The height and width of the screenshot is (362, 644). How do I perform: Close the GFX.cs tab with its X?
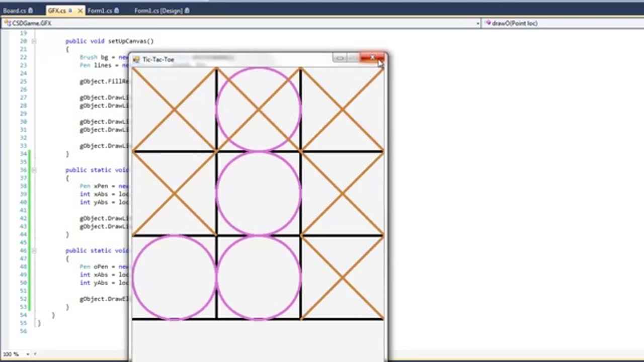click(x=79, y=11)
